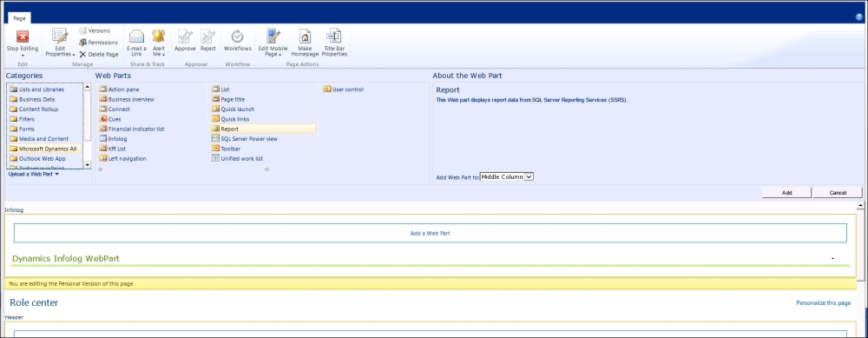868x338 pixels.
Task: Open Title Bar Properties icon
Action: pos(334,36)
